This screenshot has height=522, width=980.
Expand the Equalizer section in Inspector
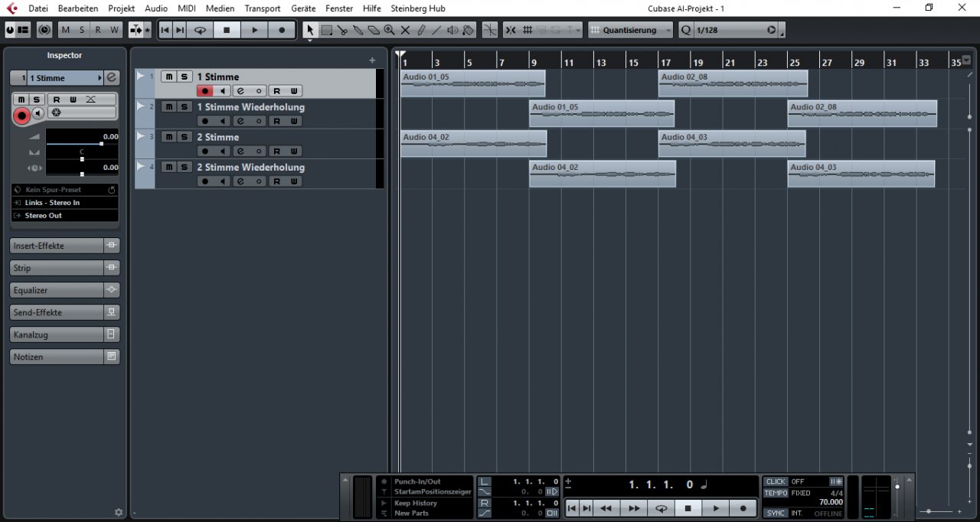point(57,290)
